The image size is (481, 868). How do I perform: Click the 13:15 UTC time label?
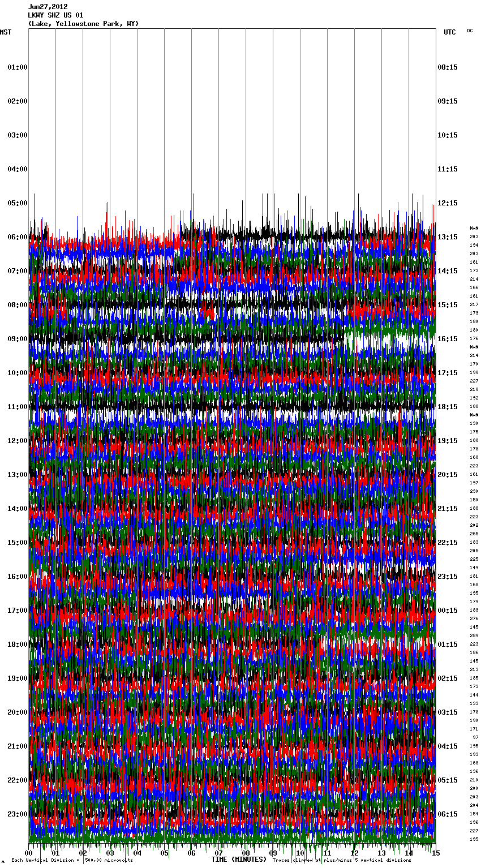point(448,237)
